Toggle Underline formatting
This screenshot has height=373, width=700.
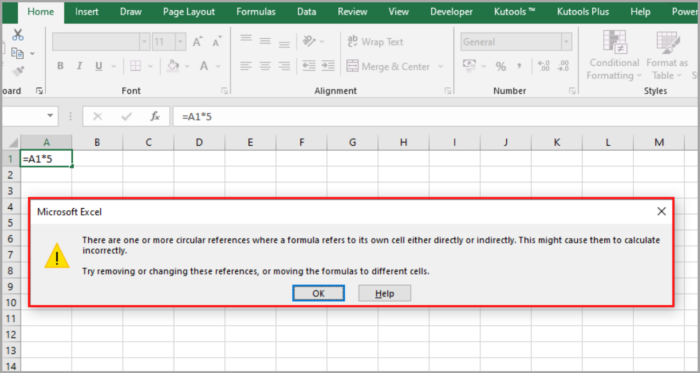click(99, 66)
